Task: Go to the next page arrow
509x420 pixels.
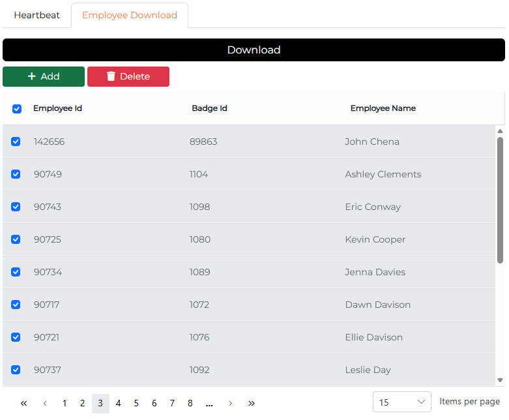Action: tap(230, 404)
